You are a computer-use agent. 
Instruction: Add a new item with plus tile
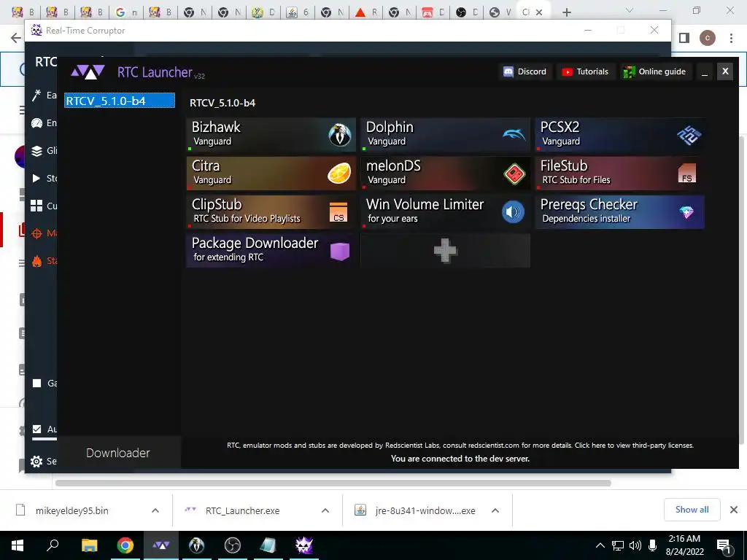[x=446, y=251]
